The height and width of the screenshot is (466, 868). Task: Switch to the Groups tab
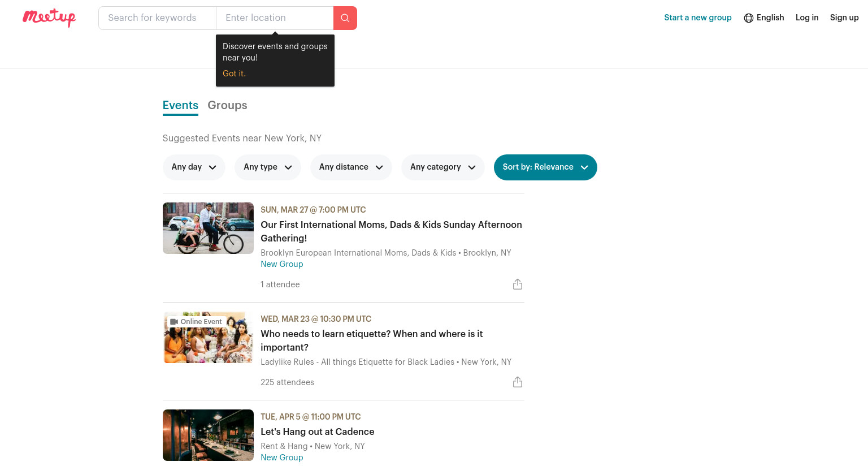tap(227, 105)
